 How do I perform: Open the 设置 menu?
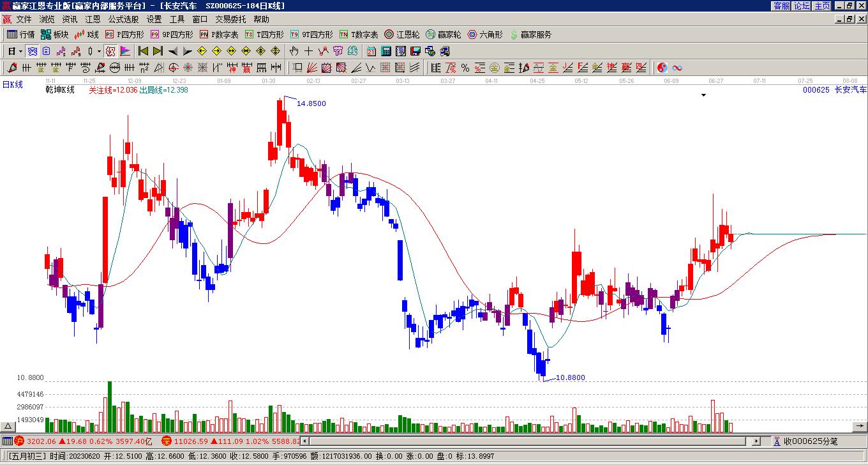[x=154, y=19]
